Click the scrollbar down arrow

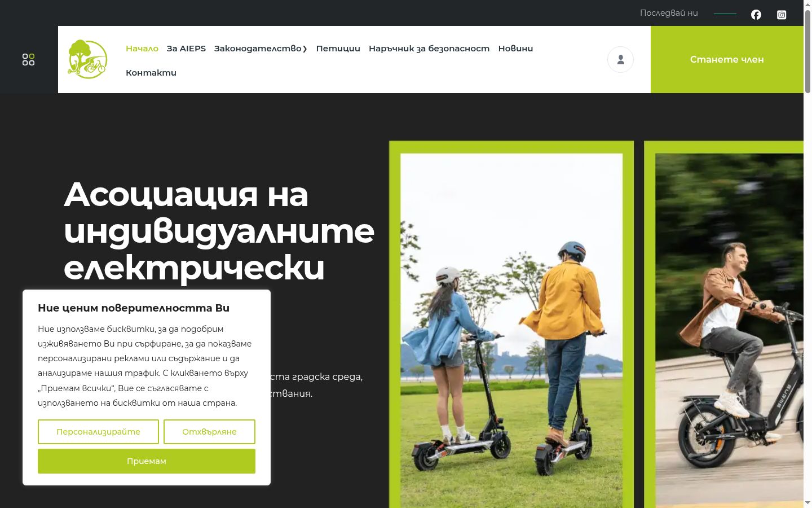pyautogui.click(x=807, y=503)
